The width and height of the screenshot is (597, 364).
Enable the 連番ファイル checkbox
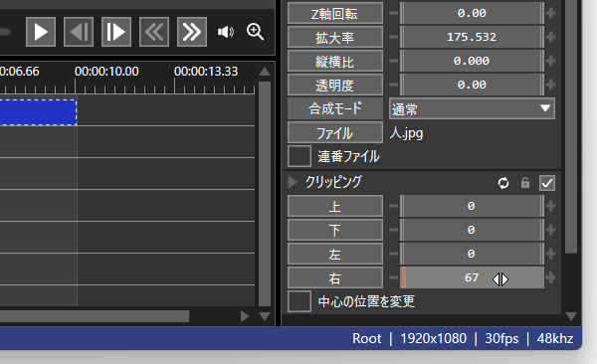(x=299, y=156)
